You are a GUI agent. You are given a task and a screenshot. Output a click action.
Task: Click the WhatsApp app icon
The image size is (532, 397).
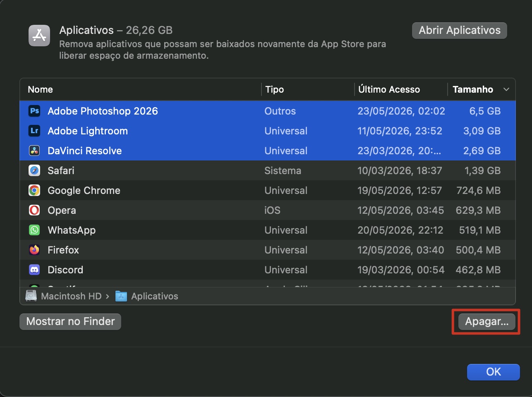pos(34,230)
